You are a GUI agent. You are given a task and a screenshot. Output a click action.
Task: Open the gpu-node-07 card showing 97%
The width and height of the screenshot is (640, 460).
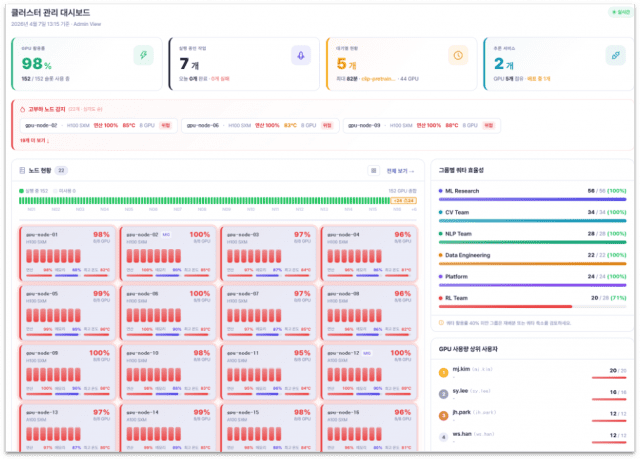(x=269, y=313)
